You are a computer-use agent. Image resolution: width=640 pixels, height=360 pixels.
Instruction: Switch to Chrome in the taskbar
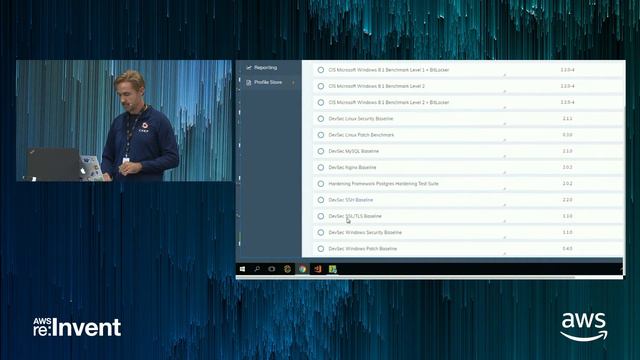click(x=302, y=269)
